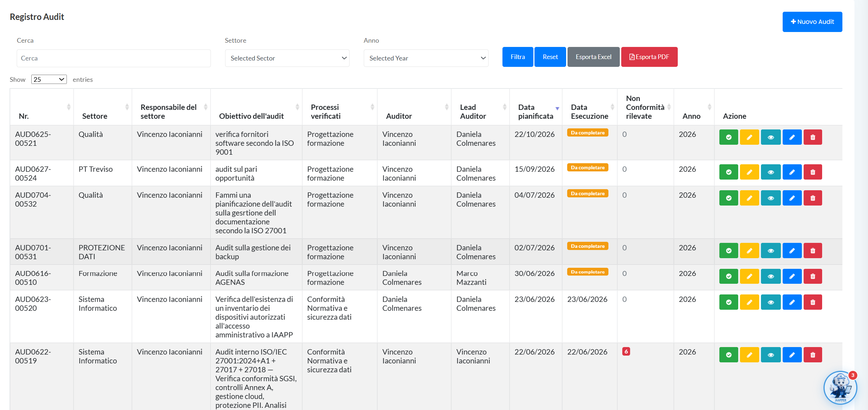The width and height of the screenshot is (868, 410).
Task: Sort by Lead Auditor column
Action: coord(480,107)
